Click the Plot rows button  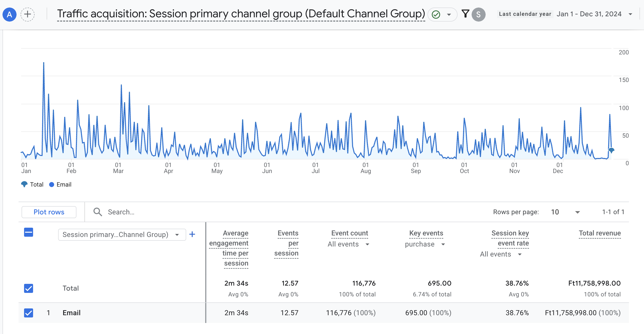point(49,212)
